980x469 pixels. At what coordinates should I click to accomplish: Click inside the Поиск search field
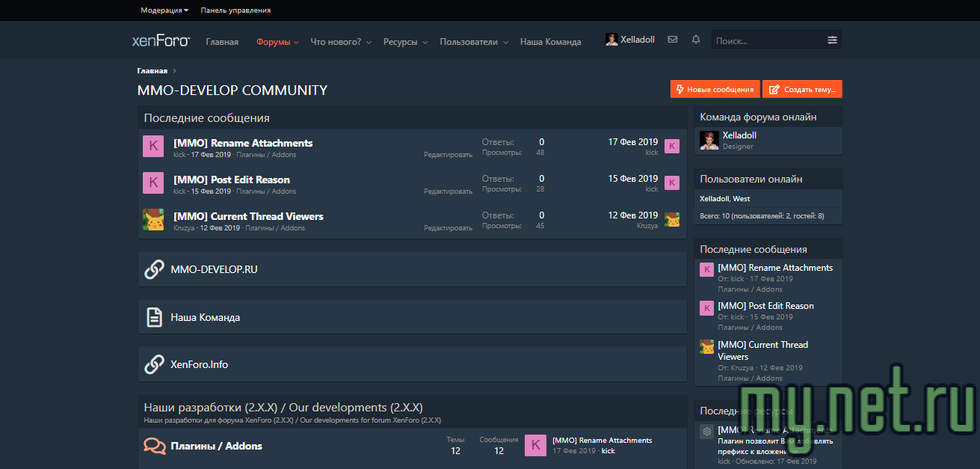click(762, 39)
